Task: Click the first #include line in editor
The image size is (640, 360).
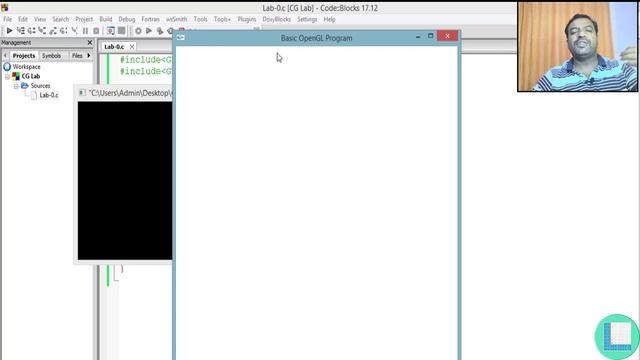Action: tap(146, 60)
